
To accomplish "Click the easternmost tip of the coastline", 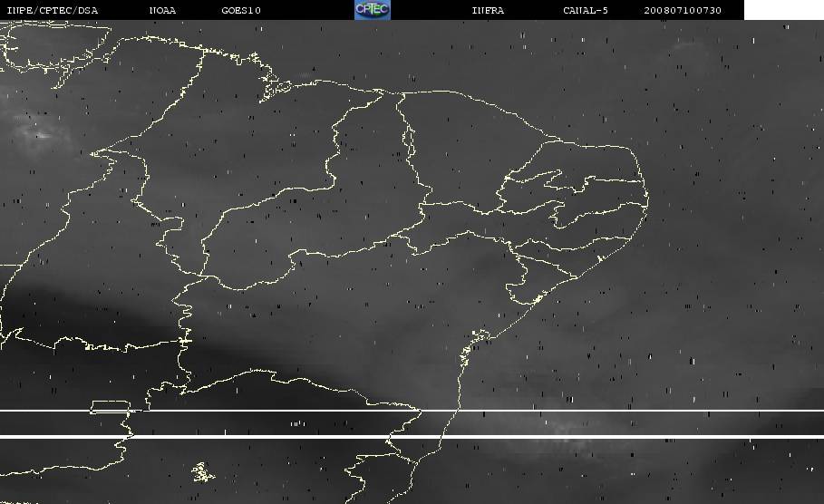I will (x=648, y=201).
